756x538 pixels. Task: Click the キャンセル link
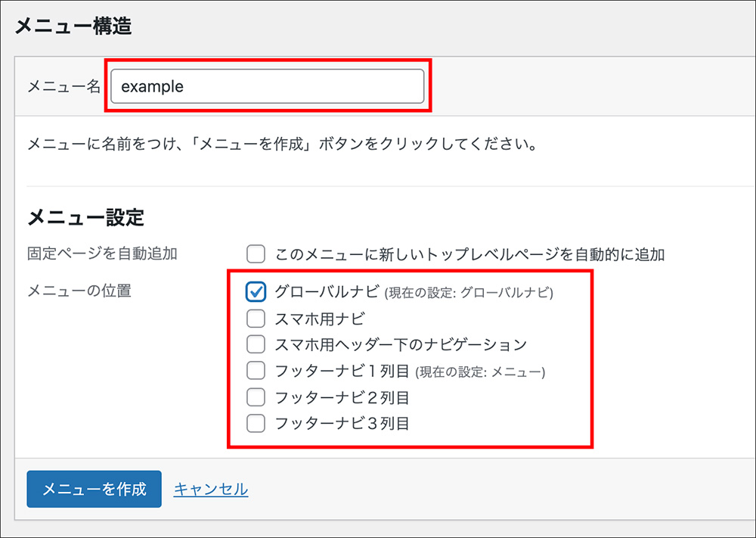click(x=211, y=490)
